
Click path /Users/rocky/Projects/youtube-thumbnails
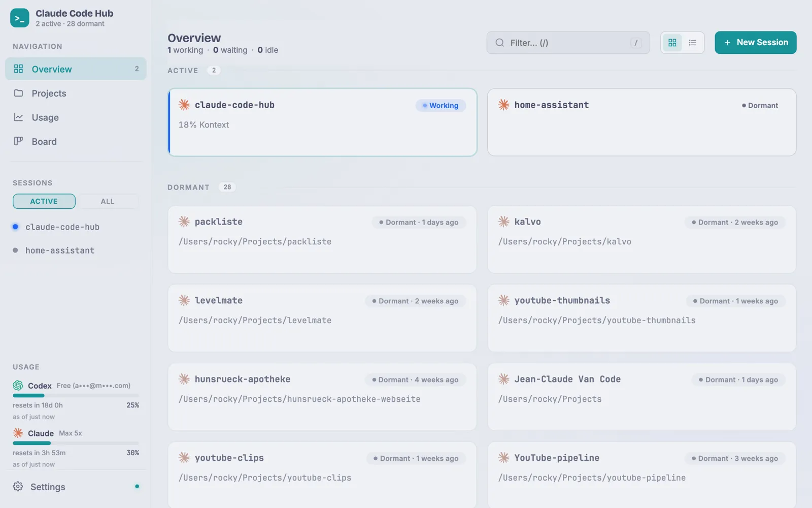click(597, 320)
